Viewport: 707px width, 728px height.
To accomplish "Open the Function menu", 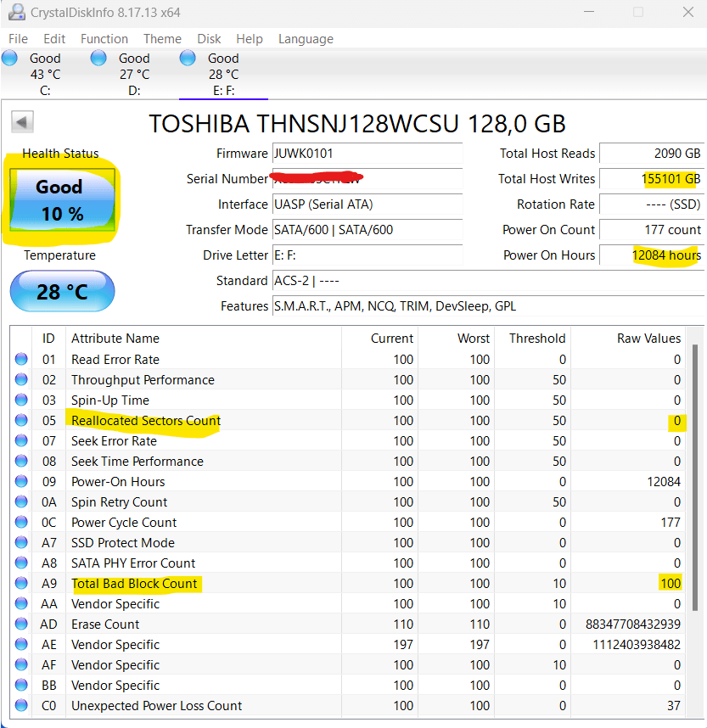I will tap(104, 39).
